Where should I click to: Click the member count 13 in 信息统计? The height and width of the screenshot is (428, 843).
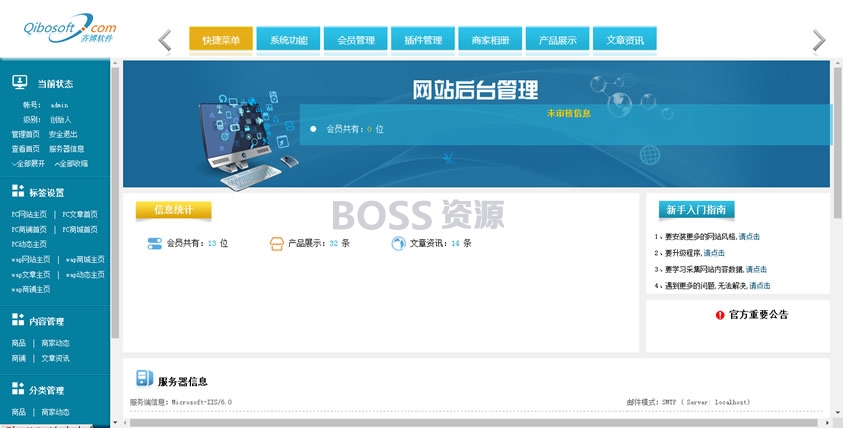pos(212,244)
